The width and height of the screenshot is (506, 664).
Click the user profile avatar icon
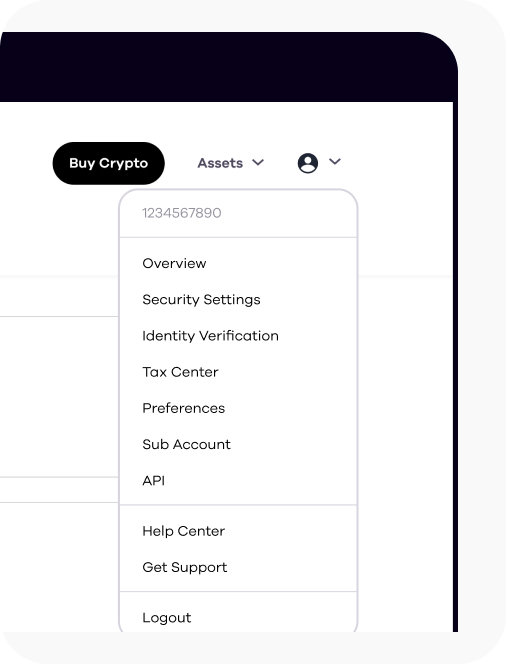308,163
